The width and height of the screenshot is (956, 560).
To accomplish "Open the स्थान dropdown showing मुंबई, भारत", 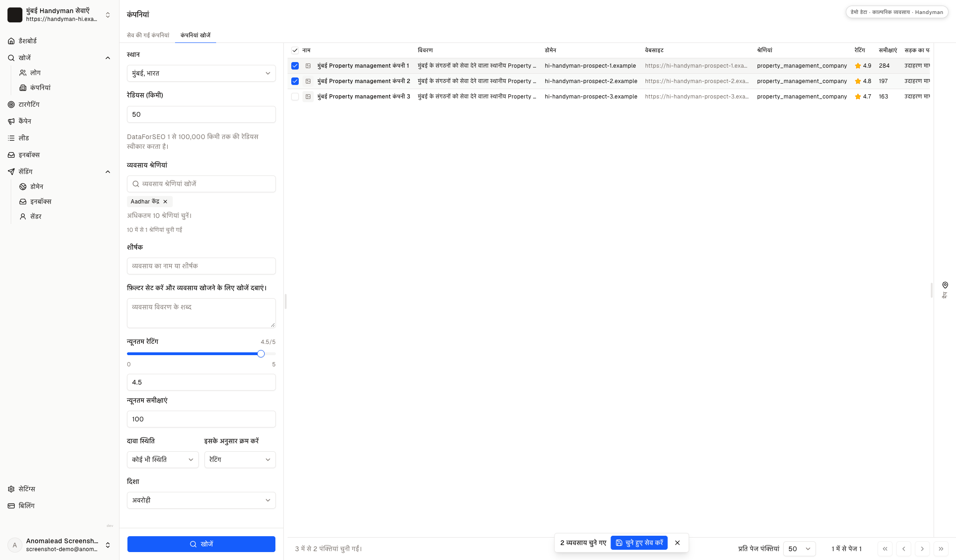I will coord(201,73).
